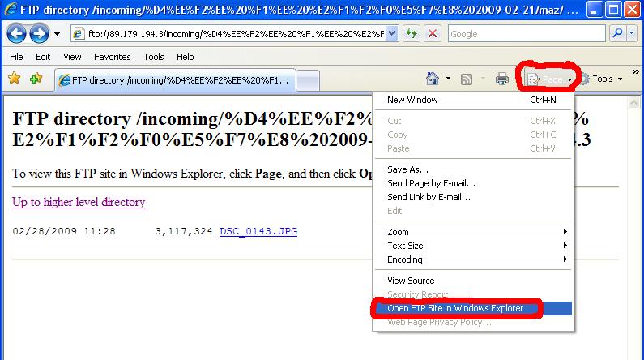Viewport: 644px width, 360px height.
Task: Click the Forward navigation arrow button
Action: coord(38,34)
